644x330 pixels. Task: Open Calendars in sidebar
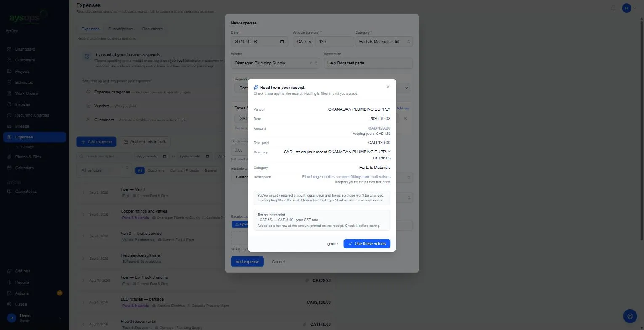click(x=24, y=168)
